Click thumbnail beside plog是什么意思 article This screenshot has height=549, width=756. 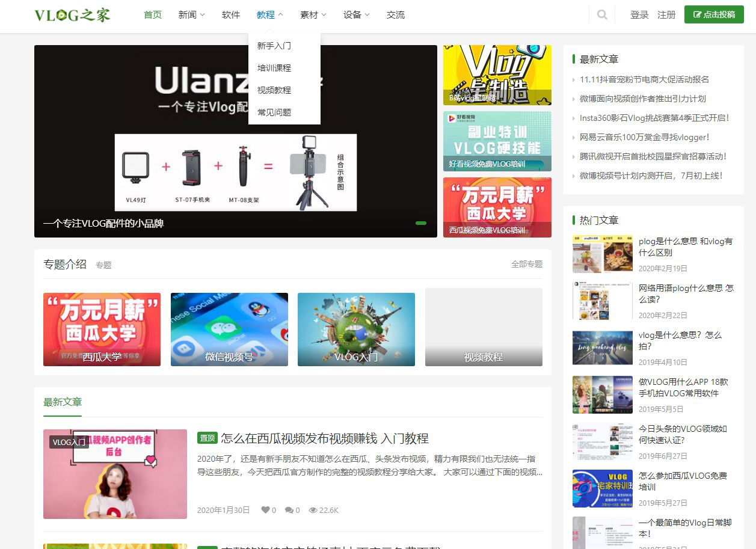603,254
